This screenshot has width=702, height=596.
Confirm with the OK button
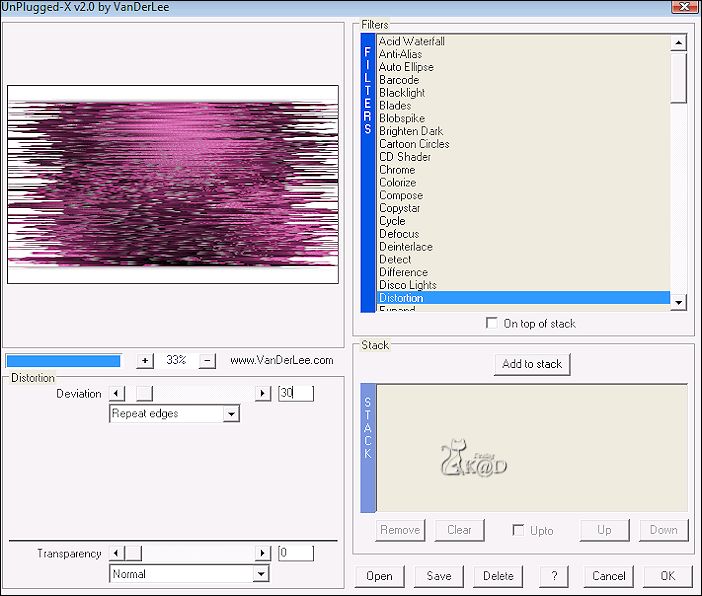(x=668, y=576)
